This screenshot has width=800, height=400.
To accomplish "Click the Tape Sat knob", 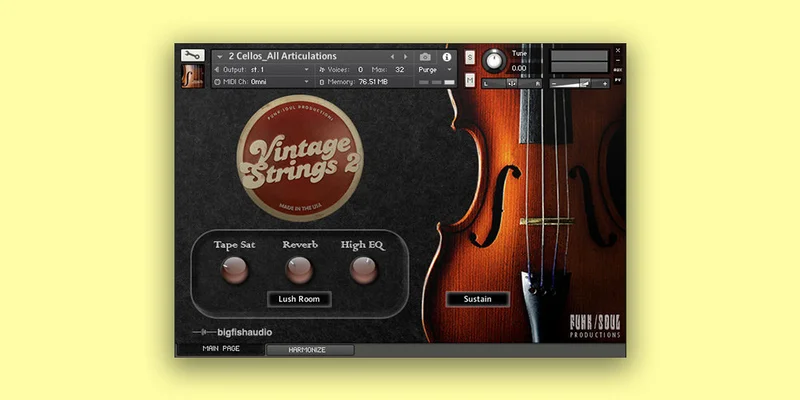I will click(234, 270).
